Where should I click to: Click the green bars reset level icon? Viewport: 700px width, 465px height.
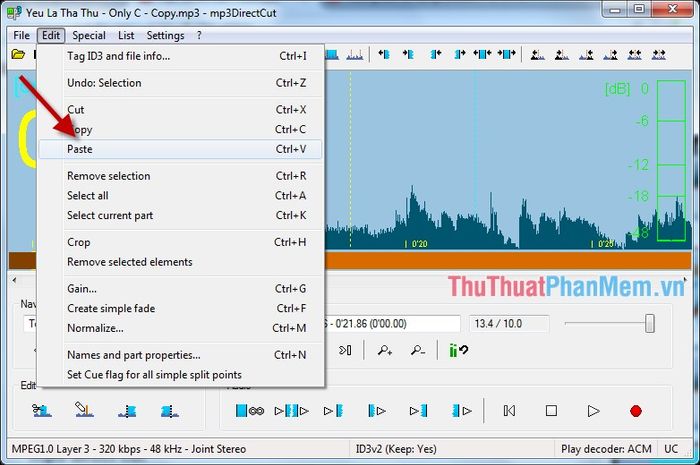click(x=458, y=350)
